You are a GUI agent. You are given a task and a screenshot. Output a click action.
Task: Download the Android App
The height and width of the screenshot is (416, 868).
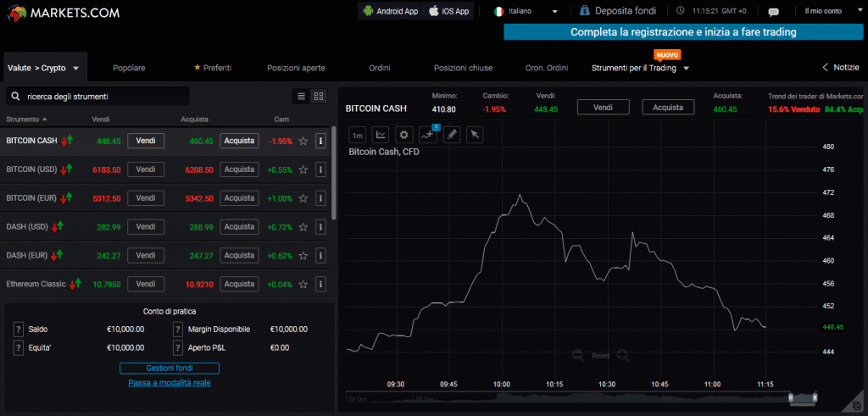click(391, 11)
